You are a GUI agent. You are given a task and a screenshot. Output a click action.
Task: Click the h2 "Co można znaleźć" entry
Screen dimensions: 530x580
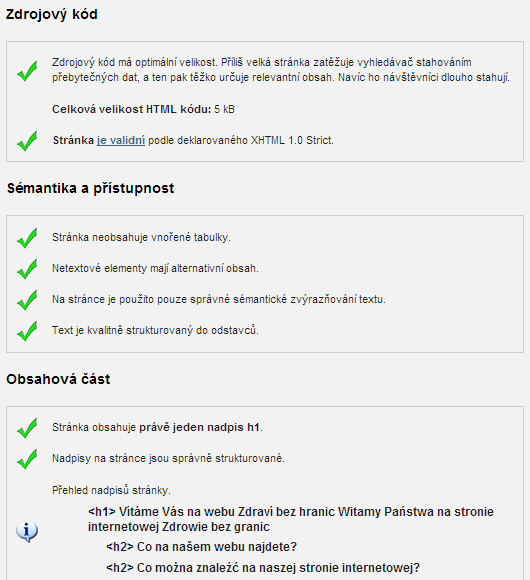click(x=263, y=567)
